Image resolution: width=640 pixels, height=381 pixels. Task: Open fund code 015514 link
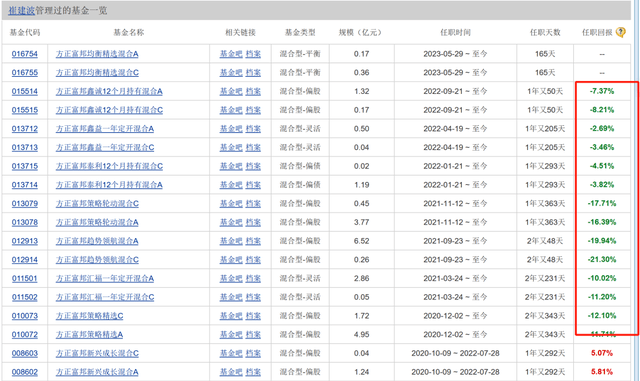point(24,91)
